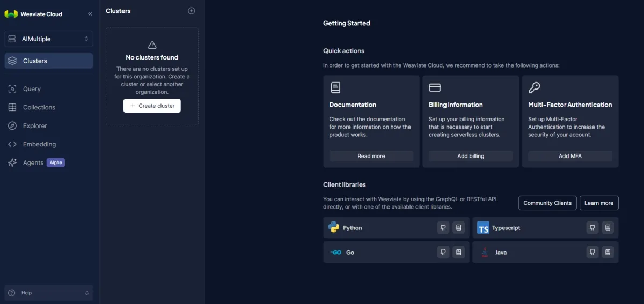Click the Weaviate Cloud logo
This screenshot has height=304, width=644.
click(11, 14)
